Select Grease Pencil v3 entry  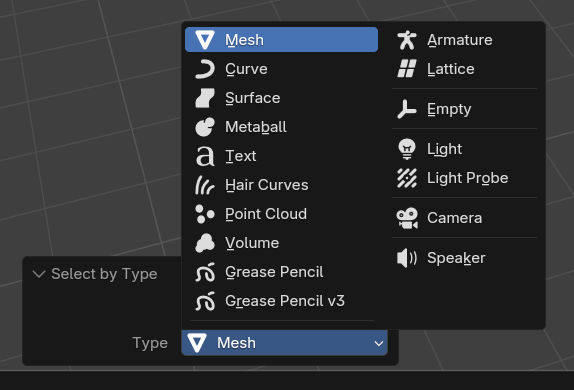pos(281,301)
